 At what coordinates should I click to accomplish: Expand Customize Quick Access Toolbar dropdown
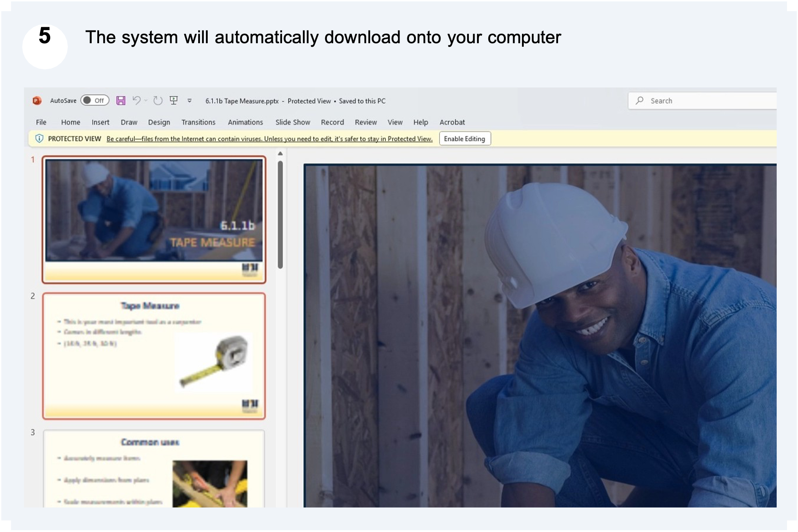(x=190, y=101)
